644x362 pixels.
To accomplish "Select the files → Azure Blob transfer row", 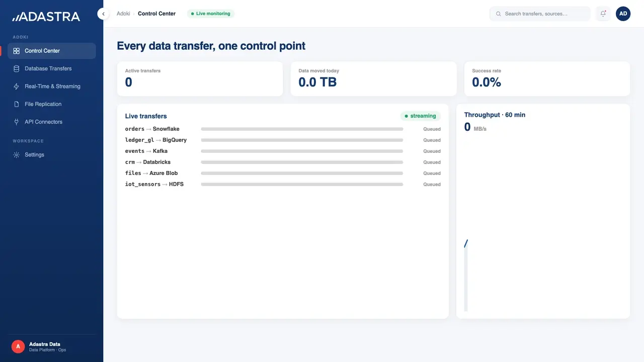I will point(283,173).
